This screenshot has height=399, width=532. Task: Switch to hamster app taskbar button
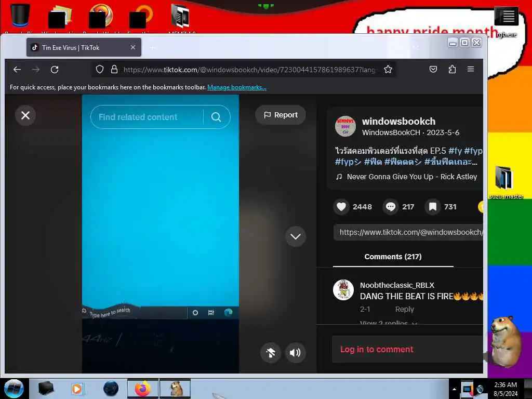[x=175, y=389]
